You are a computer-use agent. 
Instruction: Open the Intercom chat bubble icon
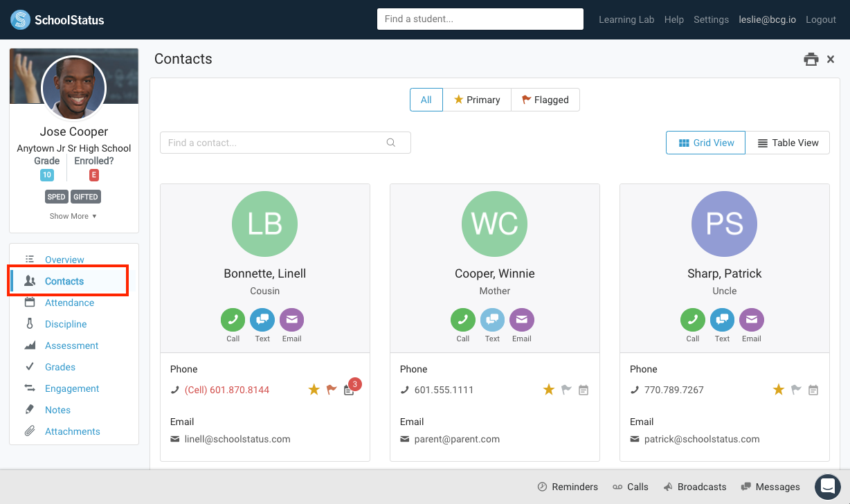(827, 487)
